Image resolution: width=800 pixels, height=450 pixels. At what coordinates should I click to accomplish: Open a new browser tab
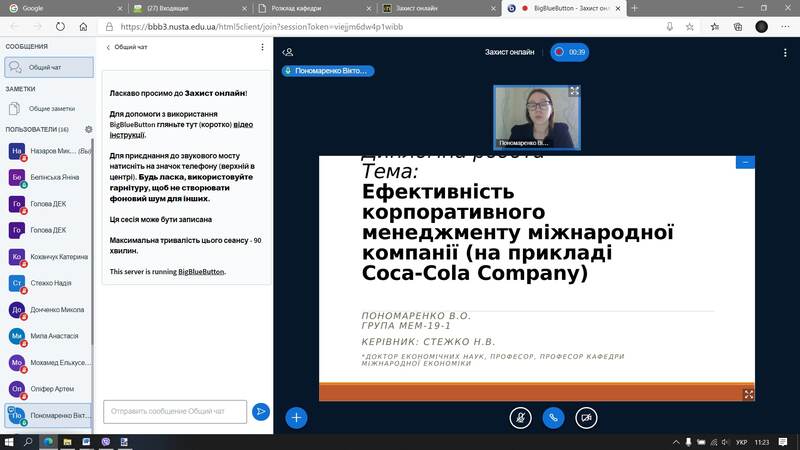(x=635, y=8)
